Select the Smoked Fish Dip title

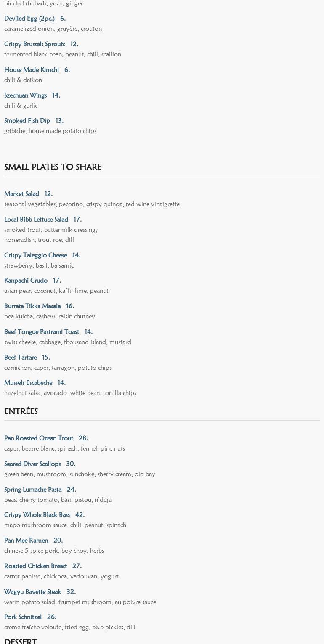pos(27,121)
